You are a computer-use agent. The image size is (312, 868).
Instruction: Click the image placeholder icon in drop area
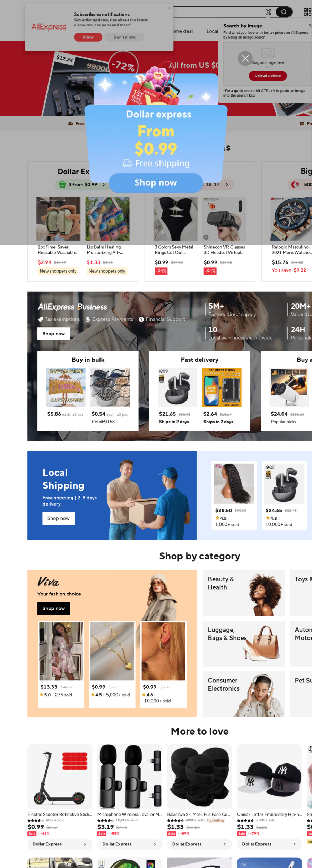[268, 53]
